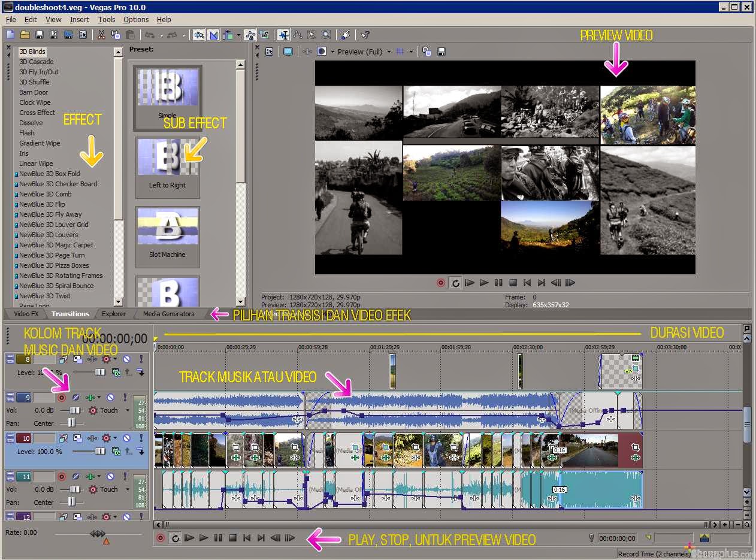
Task: Create a new project with New icon
Action: pyautogui.click(x=10, y=35)
